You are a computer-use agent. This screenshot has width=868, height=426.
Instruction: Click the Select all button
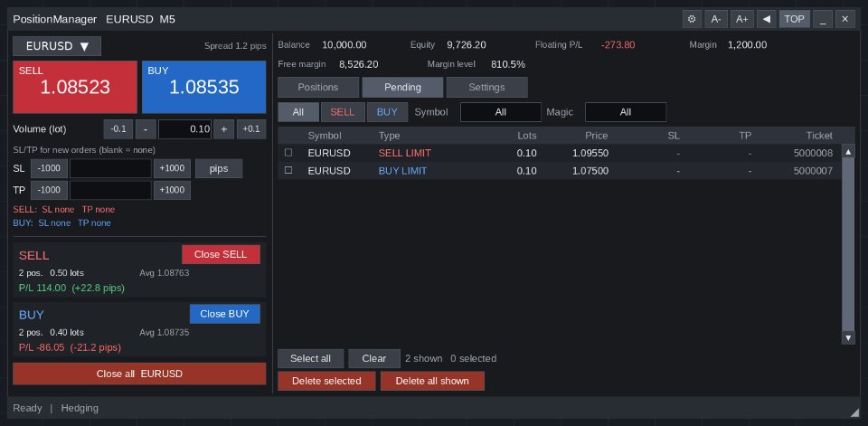[x=310, y=358]
